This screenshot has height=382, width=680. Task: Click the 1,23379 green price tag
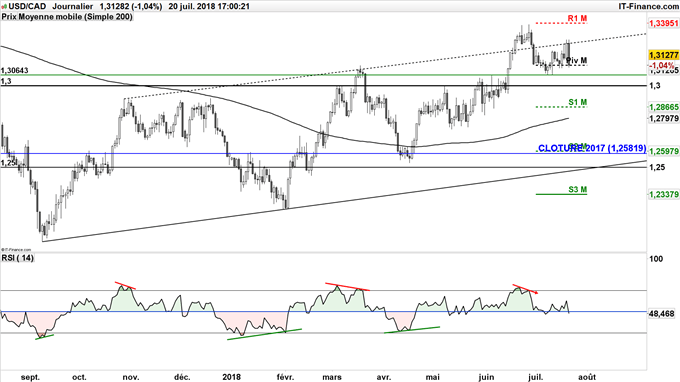(x=664, y=195)
